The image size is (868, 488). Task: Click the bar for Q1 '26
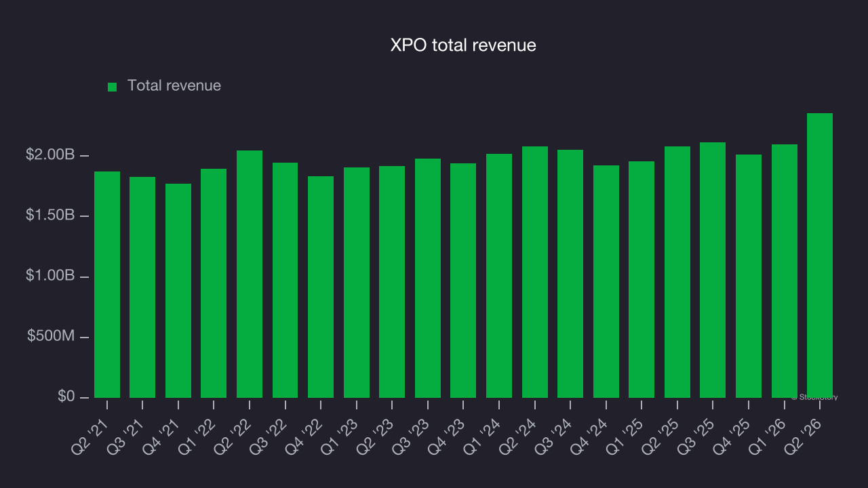785,271
